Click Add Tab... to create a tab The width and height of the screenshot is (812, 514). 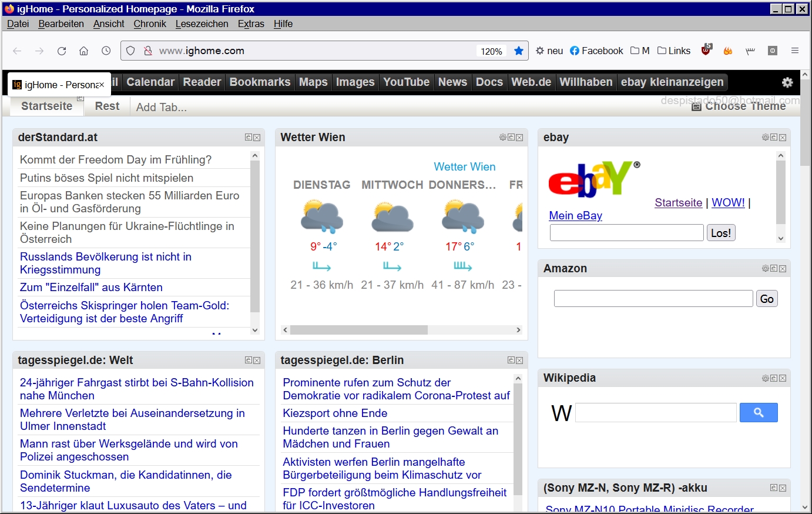point(162,107)
